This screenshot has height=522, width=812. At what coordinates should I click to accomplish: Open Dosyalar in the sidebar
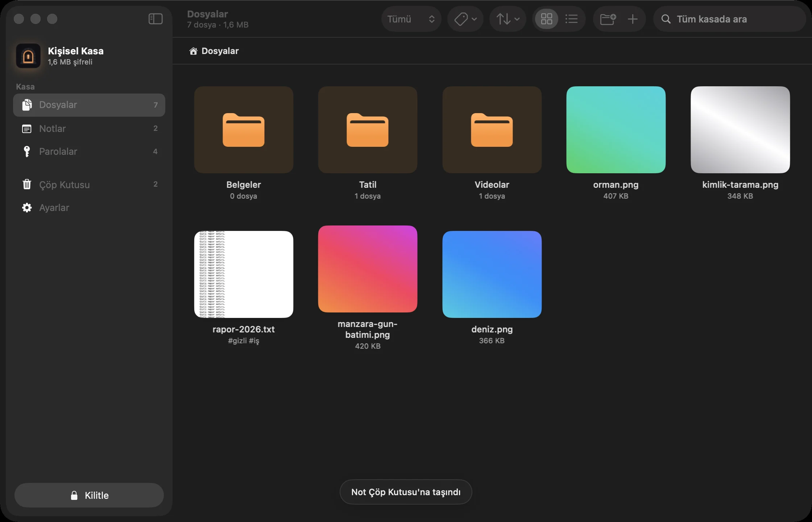click(89, 105)
